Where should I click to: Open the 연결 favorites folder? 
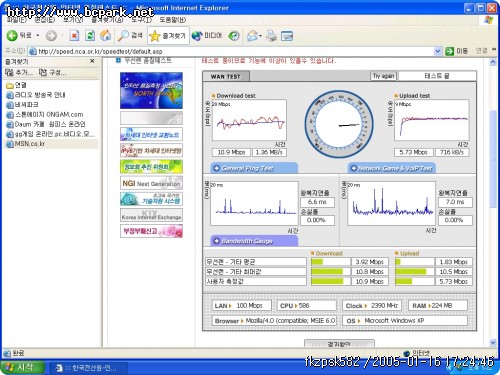pos(16,85)
